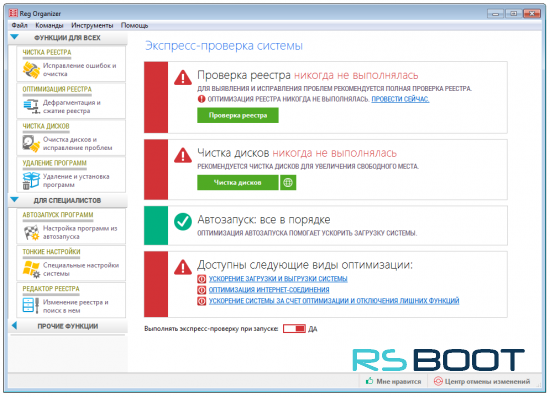Open the Помощь menu
This screenshot has height=397, width=550.
(x=134, y=25)
